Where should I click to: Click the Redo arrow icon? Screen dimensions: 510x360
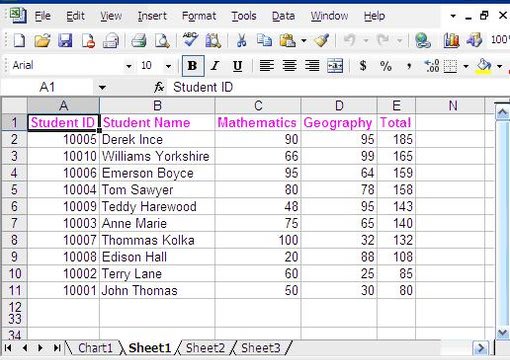[383, 41]
